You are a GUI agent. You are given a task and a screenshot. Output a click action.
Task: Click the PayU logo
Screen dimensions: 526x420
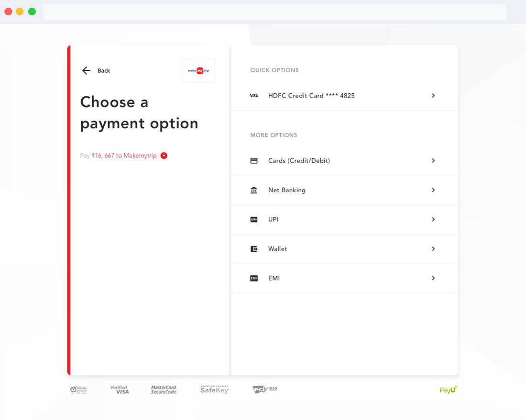pos(448,390)
